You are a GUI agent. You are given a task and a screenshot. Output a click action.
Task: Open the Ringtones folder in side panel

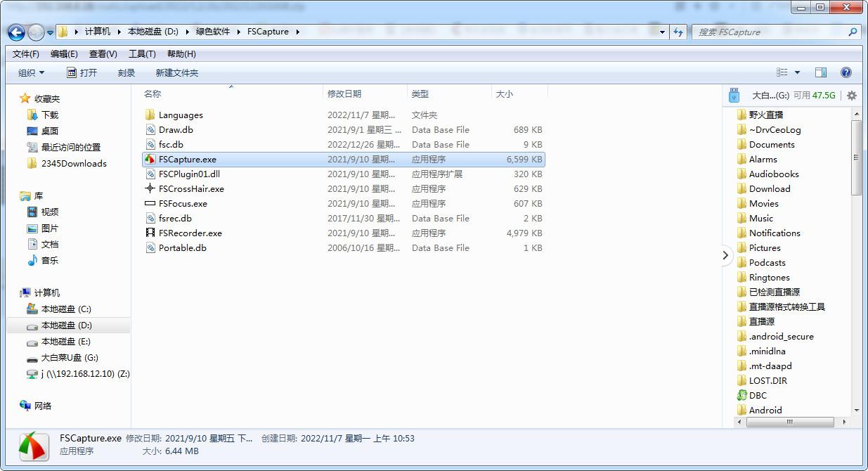coord(763,278)
